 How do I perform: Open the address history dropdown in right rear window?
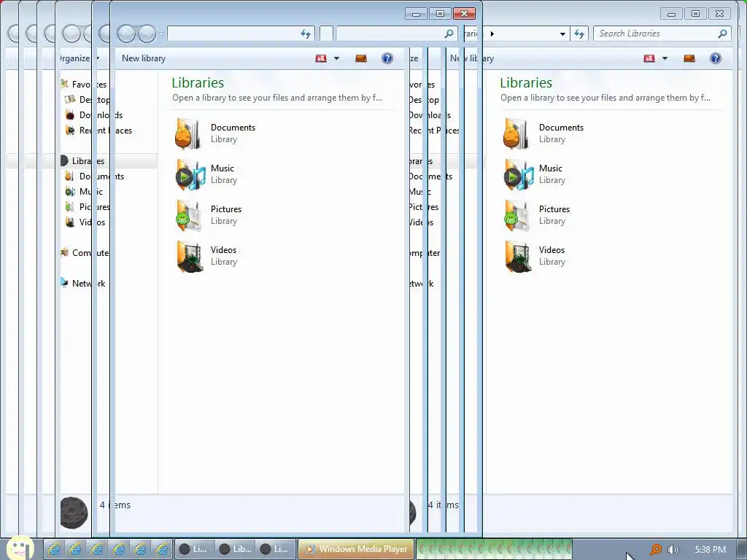click(562, 34)
